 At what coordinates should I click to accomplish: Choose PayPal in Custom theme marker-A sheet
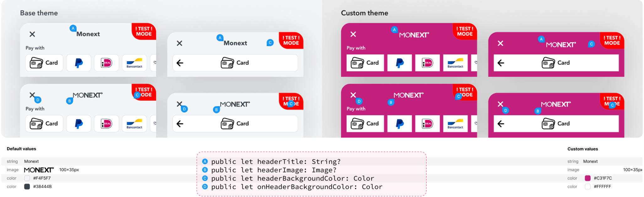click(x=400, y=63)
